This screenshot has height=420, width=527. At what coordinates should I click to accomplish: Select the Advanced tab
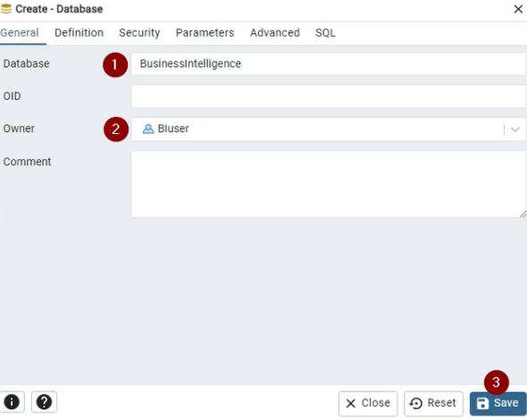tap(274, 33)
